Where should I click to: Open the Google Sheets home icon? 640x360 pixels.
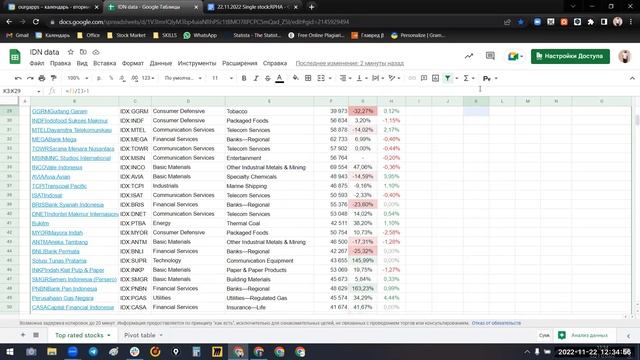point(15,57)
